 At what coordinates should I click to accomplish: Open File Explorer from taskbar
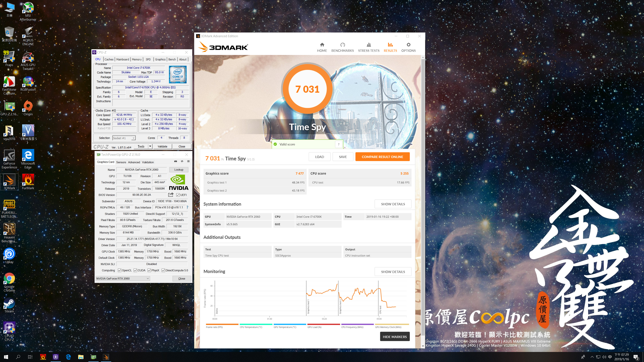tap(81, 357)
